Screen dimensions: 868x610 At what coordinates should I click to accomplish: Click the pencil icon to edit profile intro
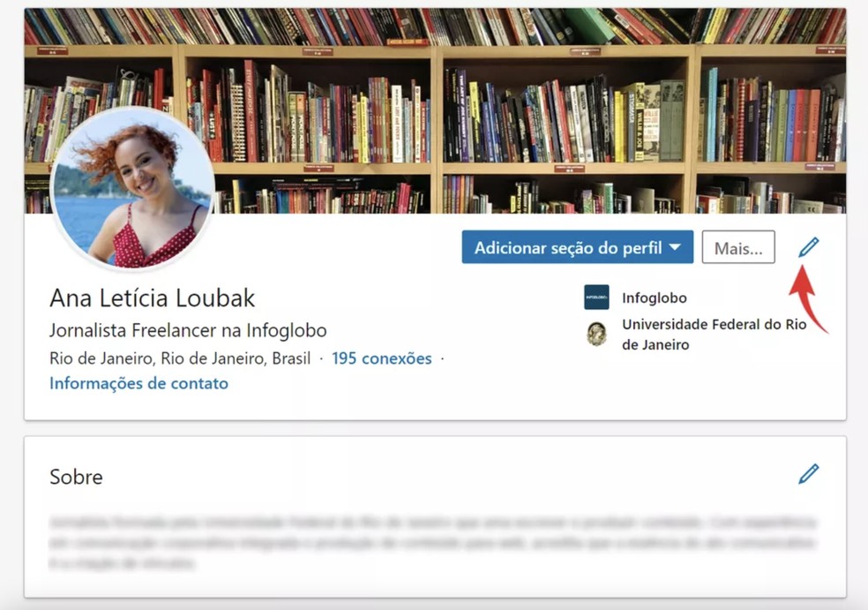[808, 247]
